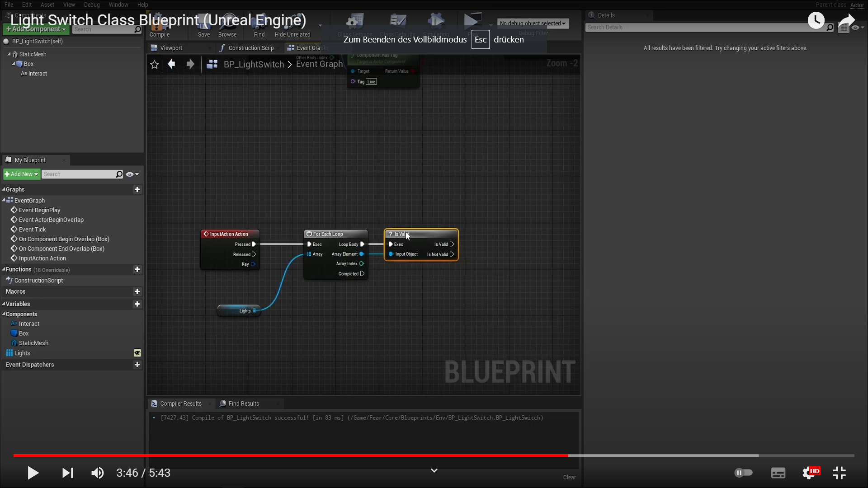The width and height of the screenshot is (868, 488).
Task: Select the Lights variable
Action: (22, 353)
